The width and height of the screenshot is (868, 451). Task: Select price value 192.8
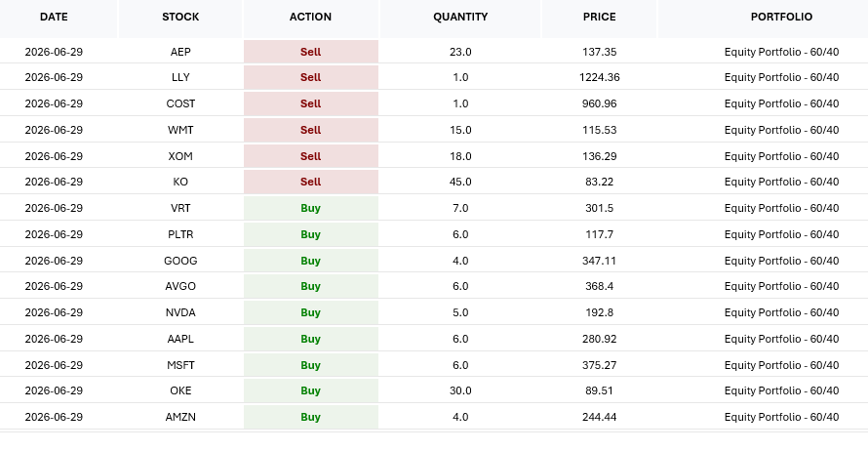point(600,312)
